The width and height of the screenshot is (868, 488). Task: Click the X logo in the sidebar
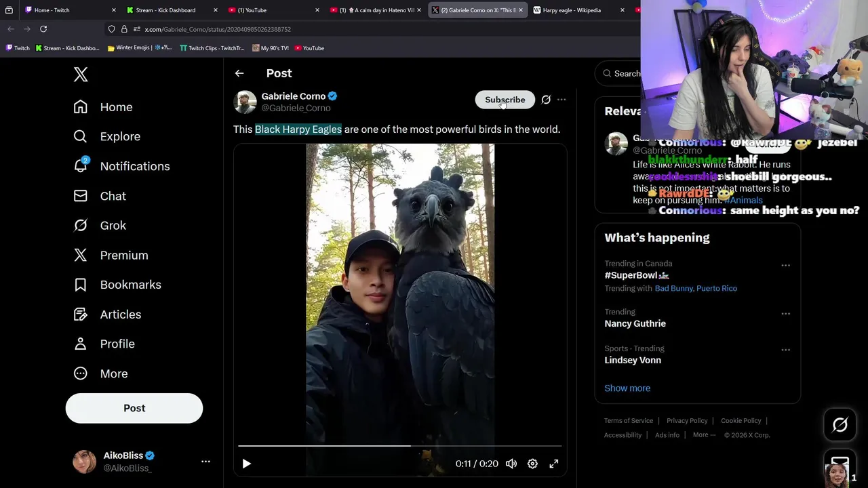[81, 75]
